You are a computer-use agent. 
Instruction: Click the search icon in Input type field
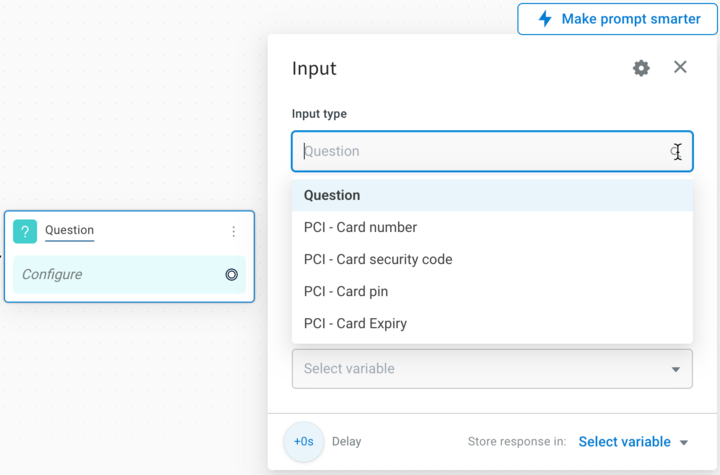[x=675, y=151]
